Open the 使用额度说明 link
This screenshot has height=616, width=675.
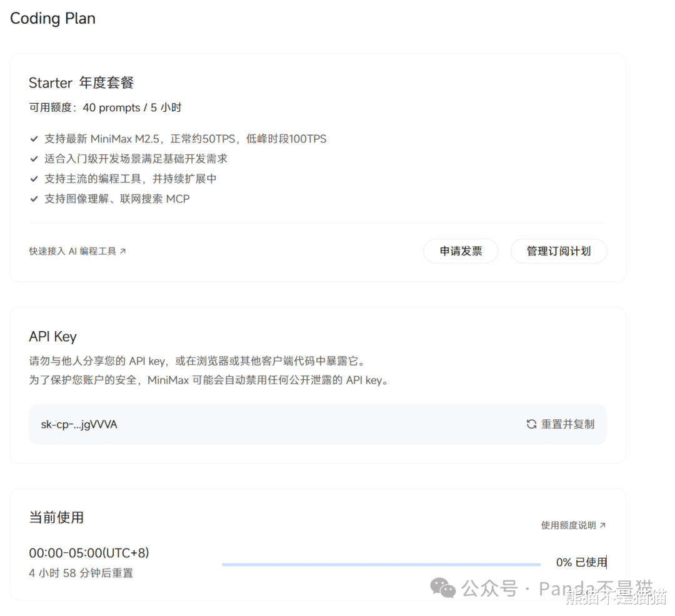pyautogui.click(x=573, y=525)
